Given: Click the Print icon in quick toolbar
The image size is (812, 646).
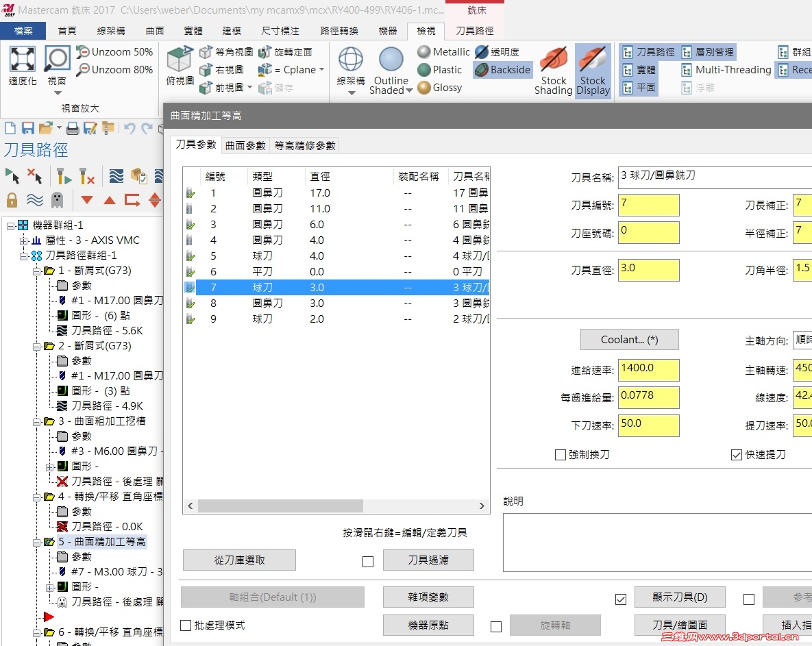Looking at the screenshot, I should click(73, 128).
